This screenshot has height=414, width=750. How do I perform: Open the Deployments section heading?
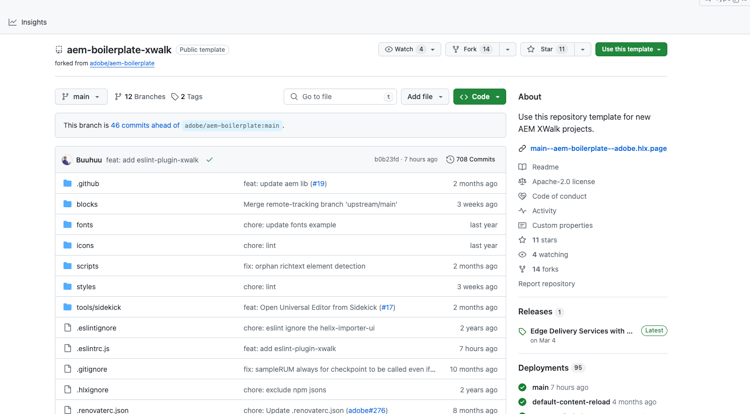[543, 368]
